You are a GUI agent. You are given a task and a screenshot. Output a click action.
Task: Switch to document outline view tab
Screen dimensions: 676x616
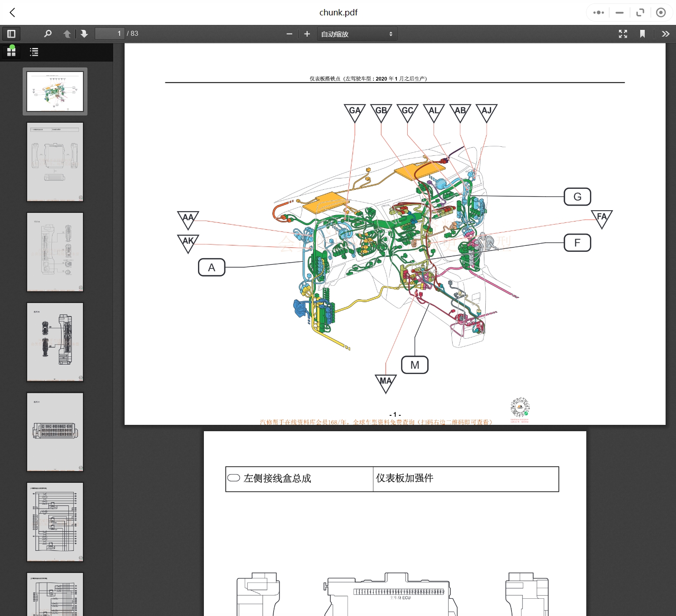pos(34,52)
